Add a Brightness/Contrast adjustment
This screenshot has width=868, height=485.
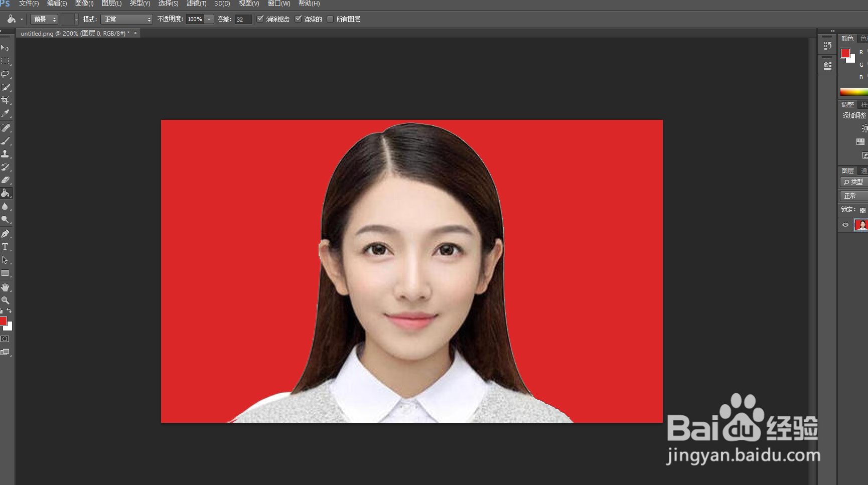pos(864,128)
